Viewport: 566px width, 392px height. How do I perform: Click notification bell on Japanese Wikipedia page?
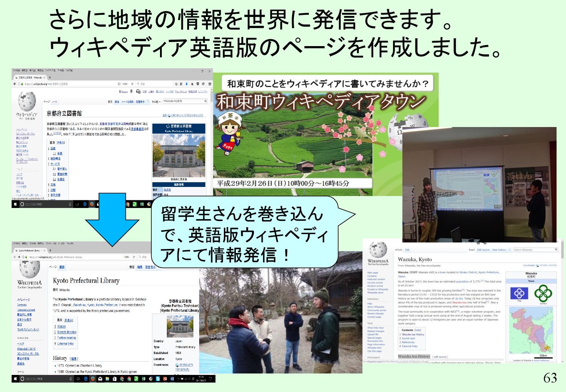(131, 91)
